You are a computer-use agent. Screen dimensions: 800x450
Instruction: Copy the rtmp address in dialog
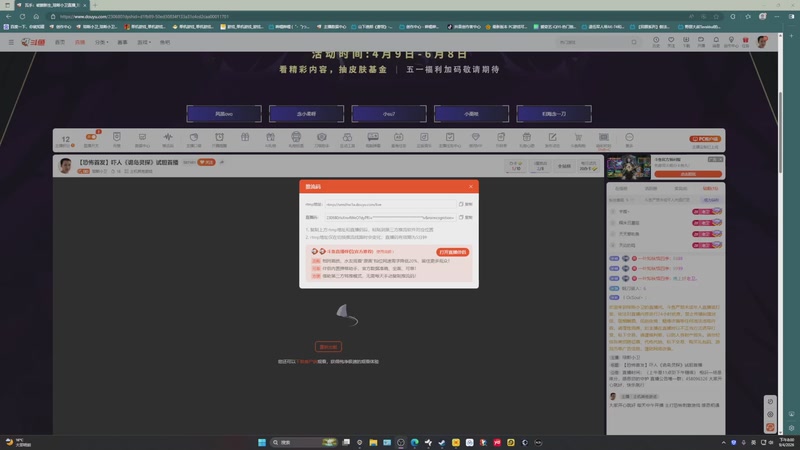(x=465, y=204)
